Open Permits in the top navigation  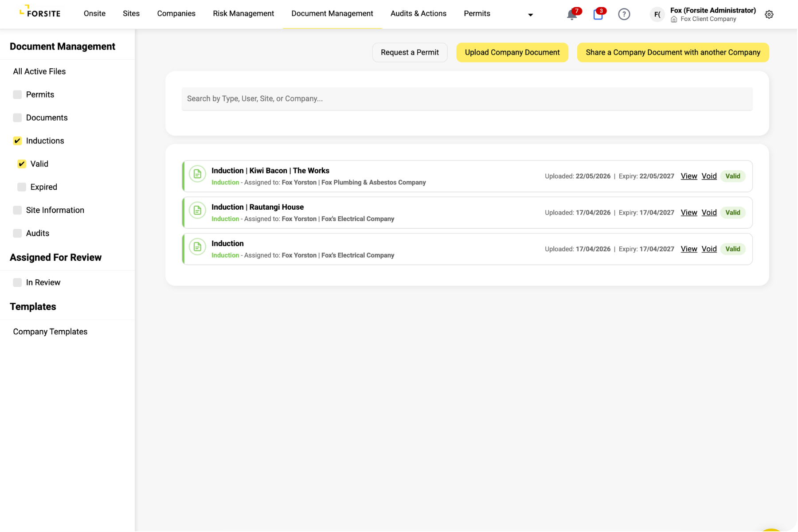tap(477, 14)
